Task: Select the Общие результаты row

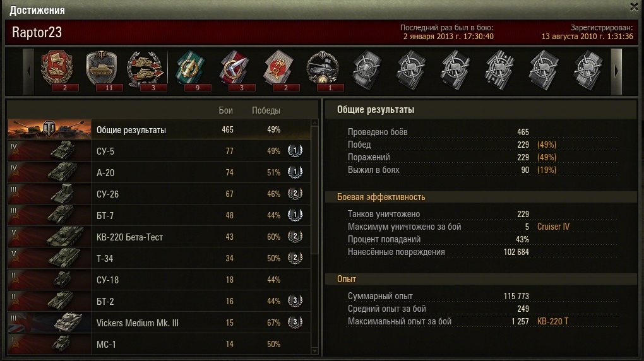Action: point(159,130)
